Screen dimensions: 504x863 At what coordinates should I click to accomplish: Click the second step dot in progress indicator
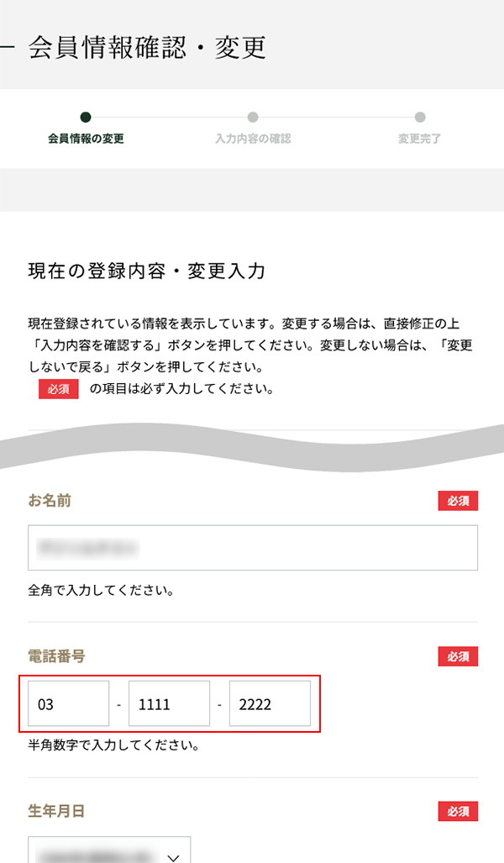click(x=253, y=118)
